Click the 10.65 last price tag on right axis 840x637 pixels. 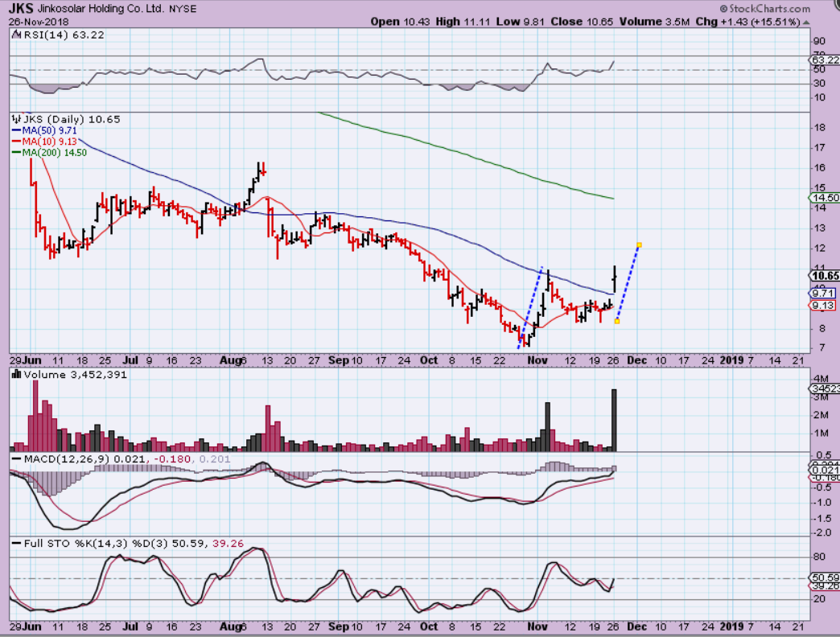coord(825,276)
